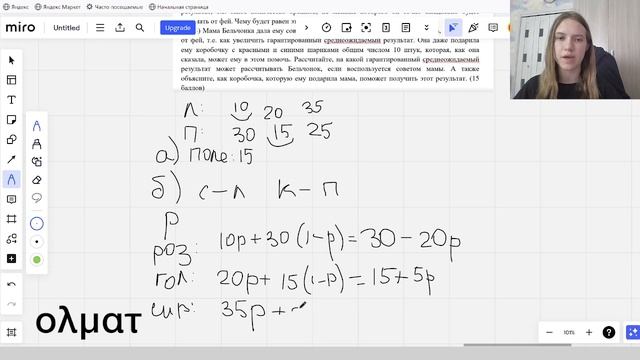Viewport: 640px width, 360px height.
Task: Select the Frame tool
Action: [x=11, y=219]
